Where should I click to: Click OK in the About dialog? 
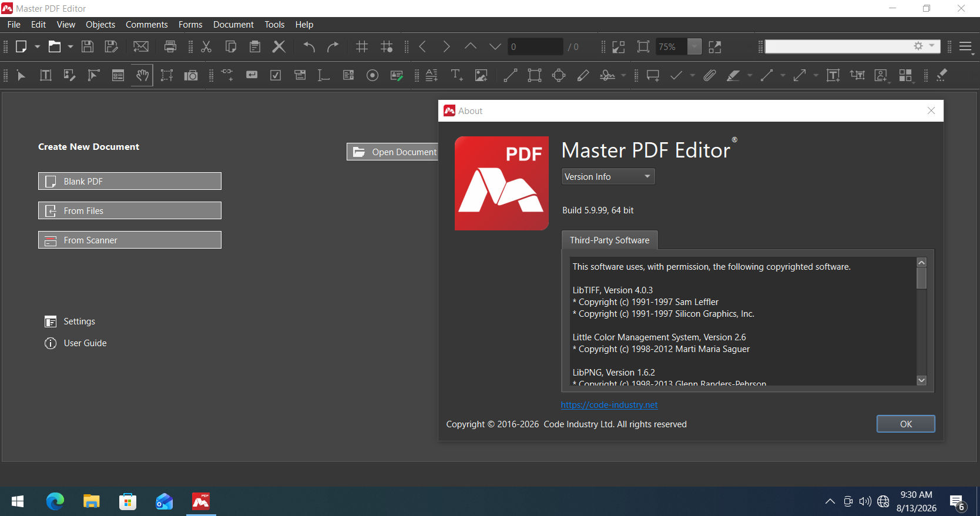click(906, 424)
